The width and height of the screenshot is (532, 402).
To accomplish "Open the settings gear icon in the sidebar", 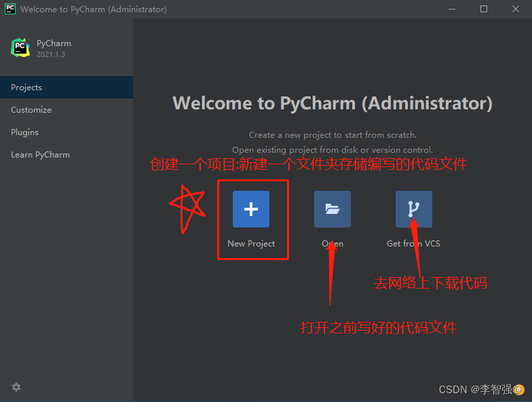I will coord(16,387).
